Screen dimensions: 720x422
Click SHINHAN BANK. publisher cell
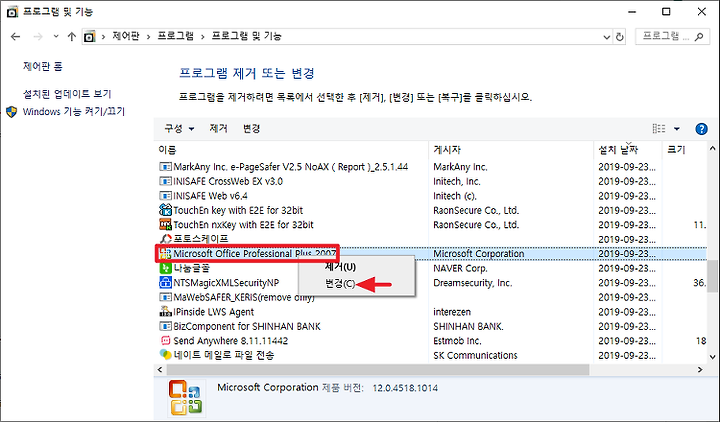[x=468, y=326]
